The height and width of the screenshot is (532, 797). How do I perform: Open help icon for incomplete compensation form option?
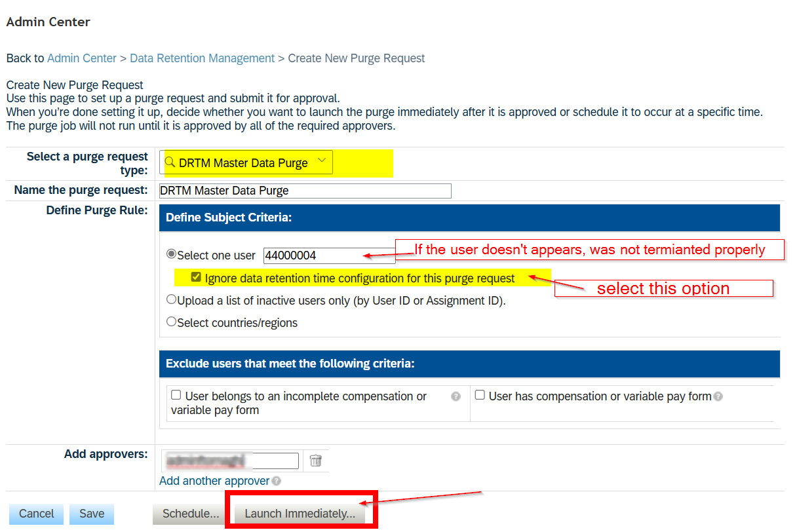[x=456, y=396]
